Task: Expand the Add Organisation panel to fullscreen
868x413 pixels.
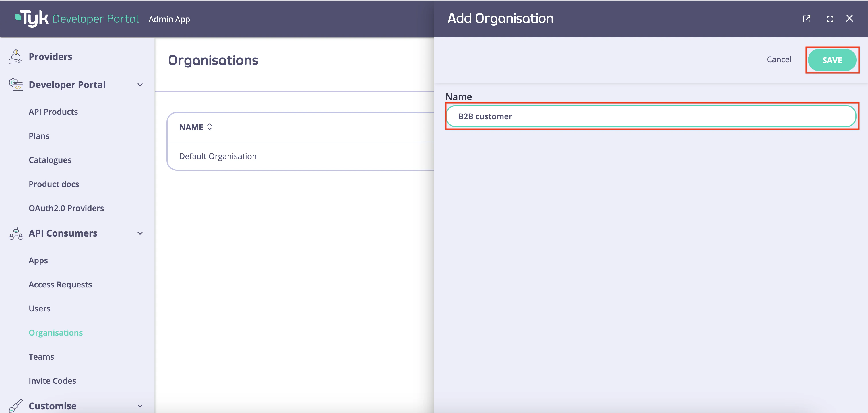Action: click(830, 19)
